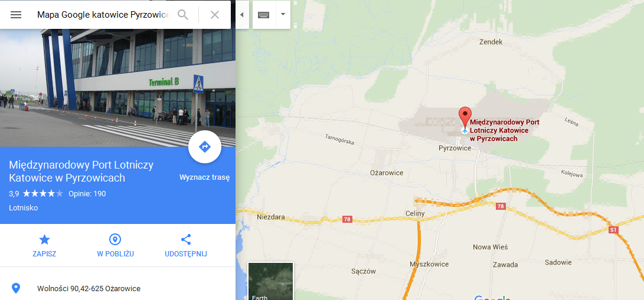The height and width of the screenshot is (300, 644).
Task: Focus the search input field
Action: pos(103,15)
